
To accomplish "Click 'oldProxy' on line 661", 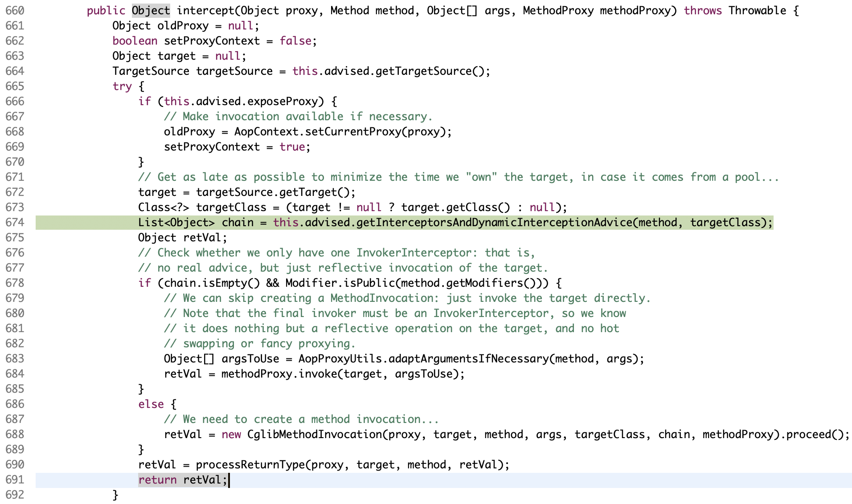I will click(183, 26).
